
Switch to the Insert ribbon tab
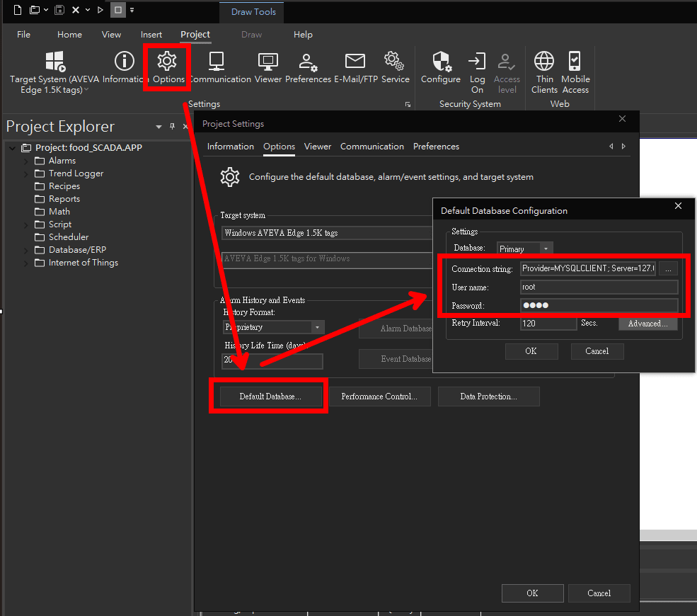coord(151,34)
